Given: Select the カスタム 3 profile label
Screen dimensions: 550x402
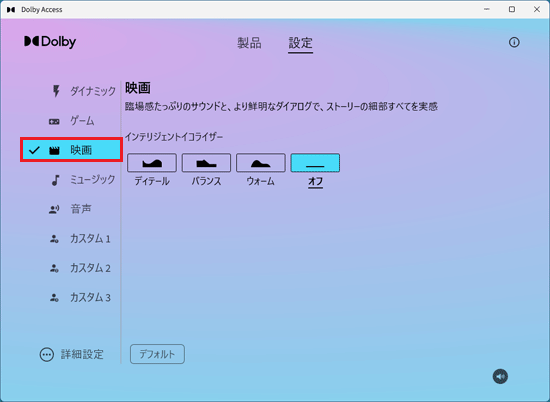Looking at the screenshot, I should tap(90, 298).
